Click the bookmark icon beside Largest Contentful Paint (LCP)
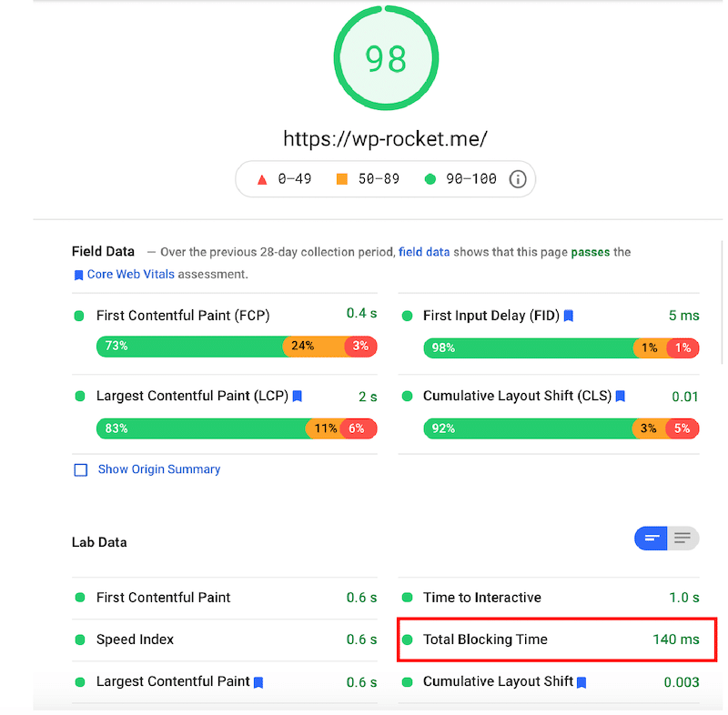Screen dimensions: 728x715 point(298,397)
